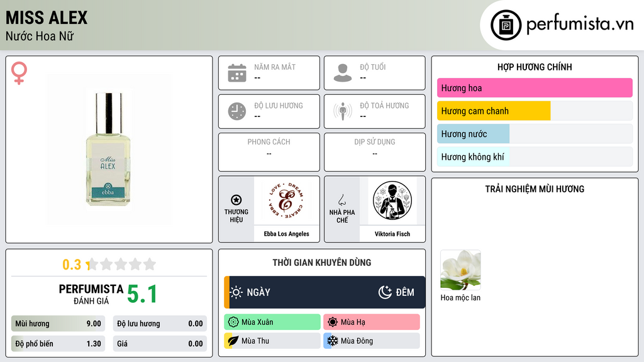This screenshot has width=644, height=362.
Task: Click the Viktoria Fisch perfumer name
Action: point(392,234)
